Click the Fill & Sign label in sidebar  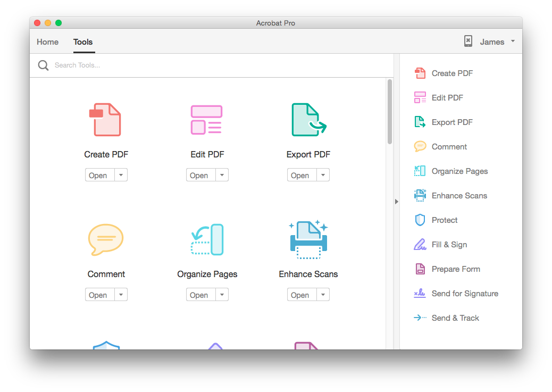(x=449, y=245)
